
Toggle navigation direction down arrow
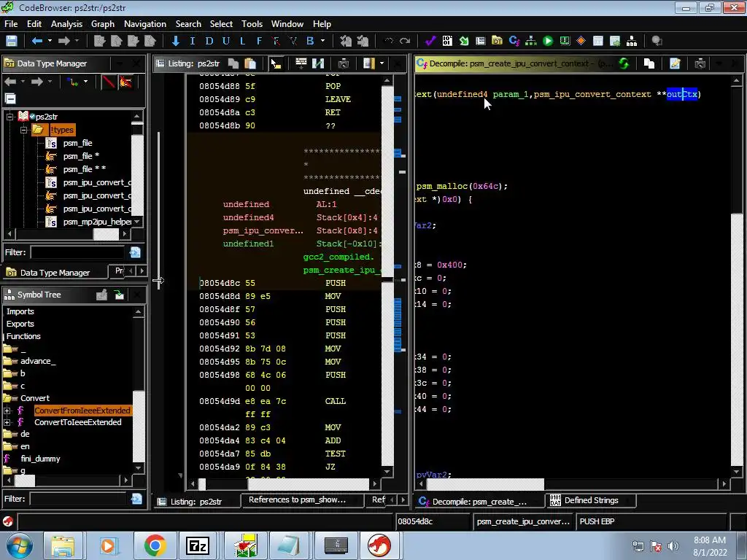pyautogui.click(x=175, y=41)
